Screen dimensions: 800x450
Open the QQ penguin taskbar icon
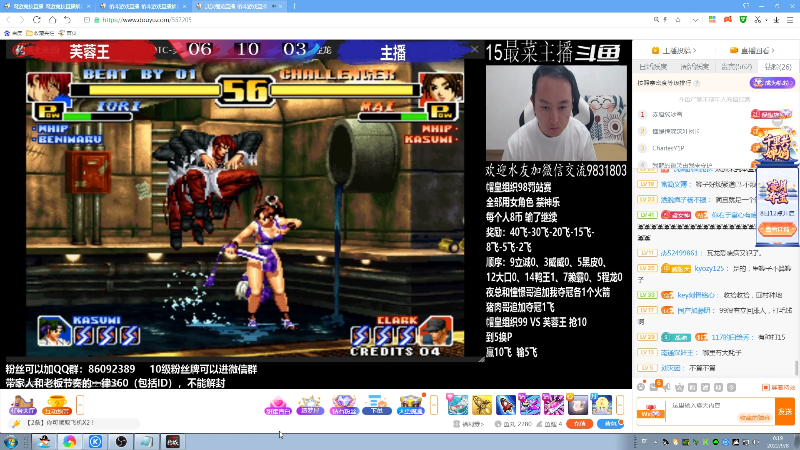[x=44, y=441]
